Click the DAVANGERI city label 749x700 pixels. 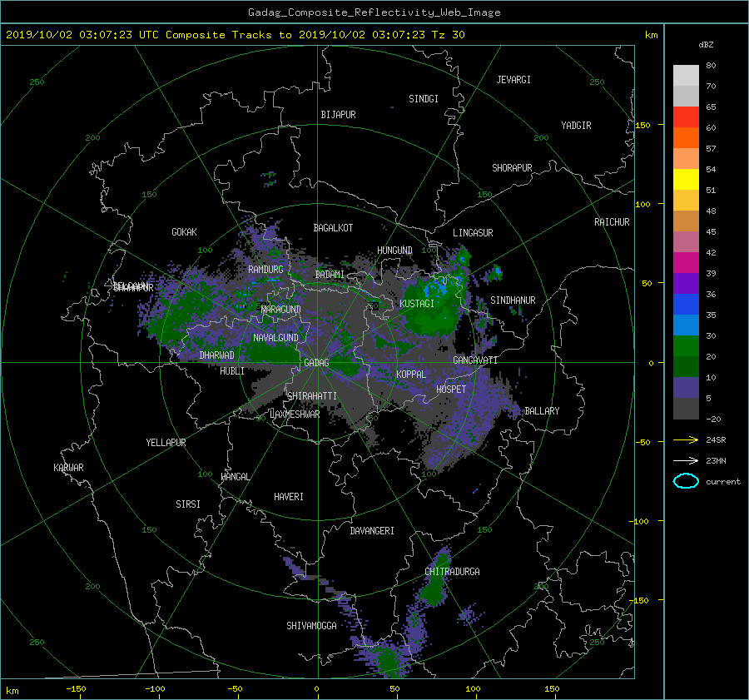pos(372,531)
